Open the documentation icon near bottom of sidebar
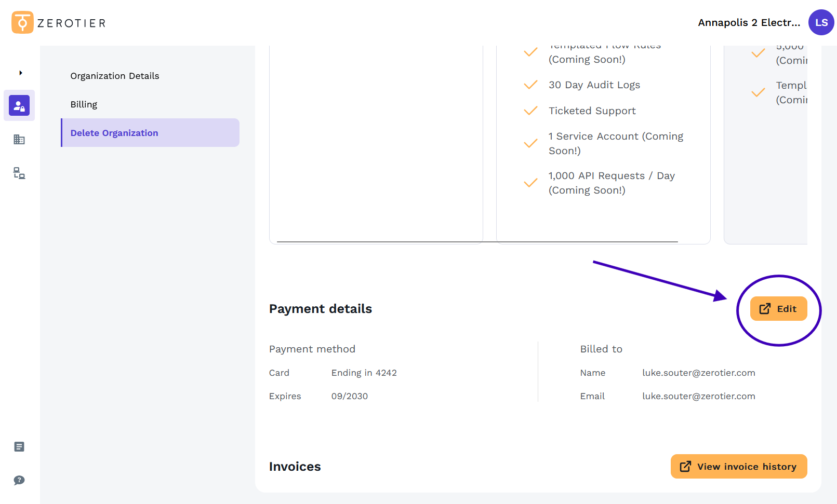The width and height of the screenshot is (837, 504). 19,446
